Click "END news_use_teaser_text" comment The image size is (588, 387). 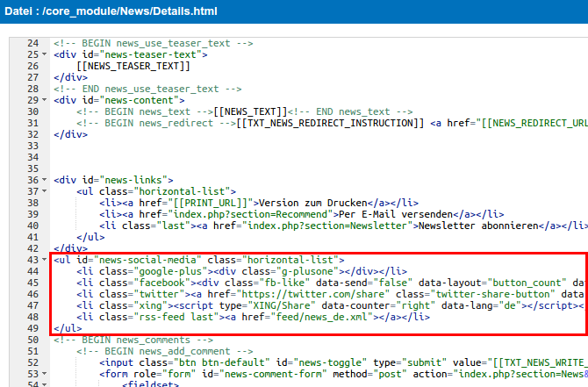(x=147, y=89)
